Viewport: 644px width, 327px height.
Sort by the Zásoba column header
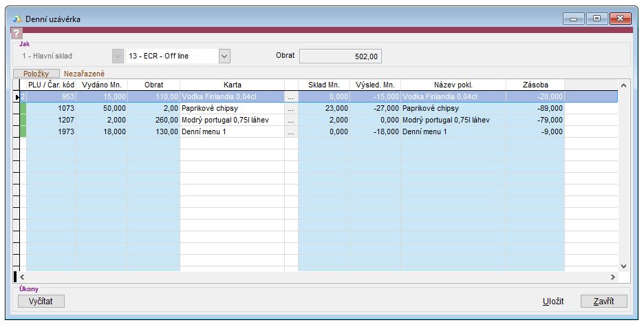tap(535, 85)
